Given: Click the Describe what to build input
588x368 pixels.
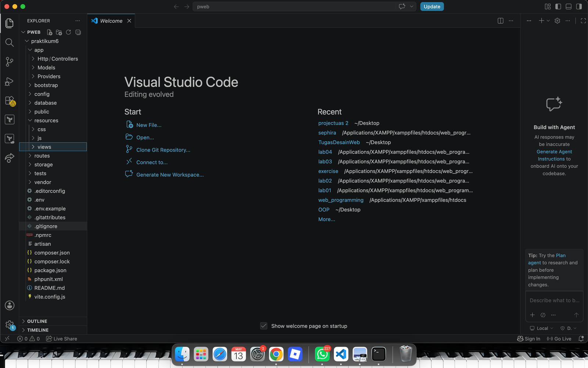Looking at the screenshot, I should click(554, 300).
